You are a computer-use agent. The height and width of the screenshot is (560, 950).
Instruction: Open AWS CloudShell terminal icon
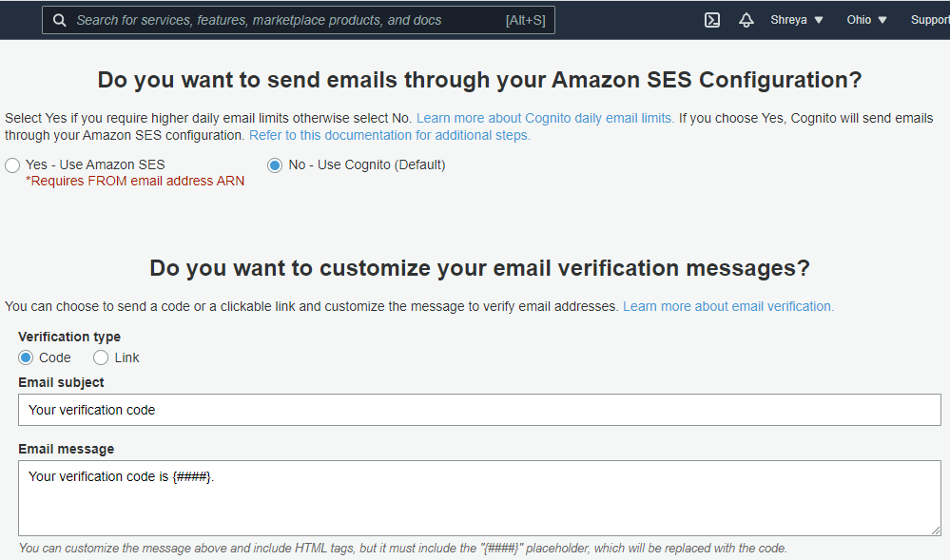[x=711, y=20]
